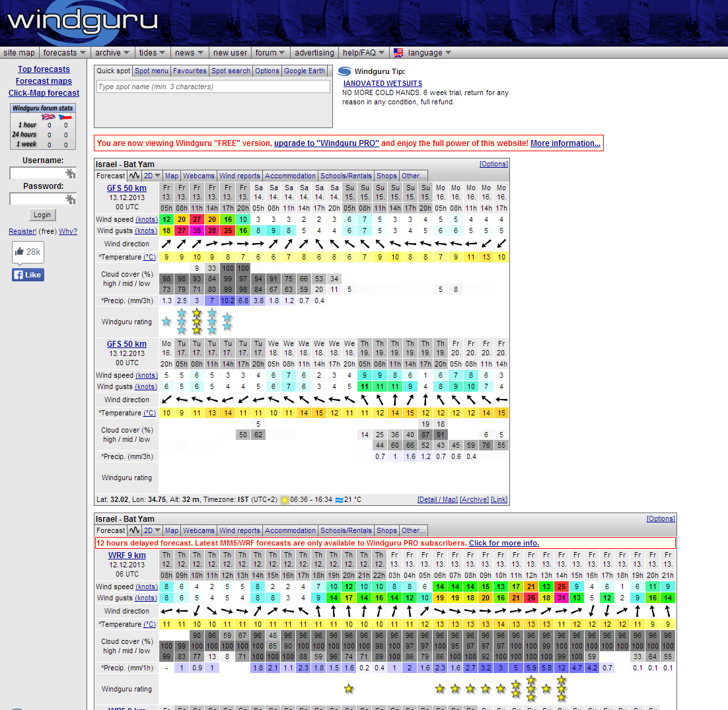Open the Spot search tab
This screenshot has height=710, width=728.
(x=231, y=71)
